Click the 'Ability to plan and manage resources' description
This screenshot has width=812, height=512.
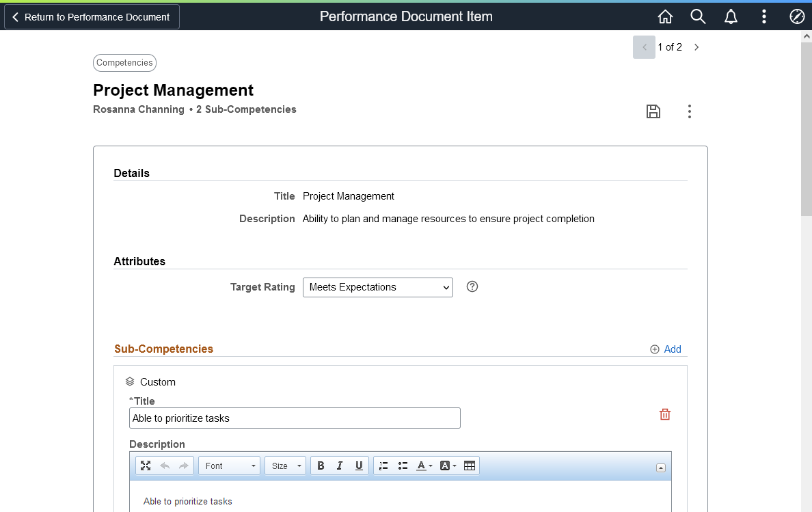pyautogui.click(x=448, y=219)
